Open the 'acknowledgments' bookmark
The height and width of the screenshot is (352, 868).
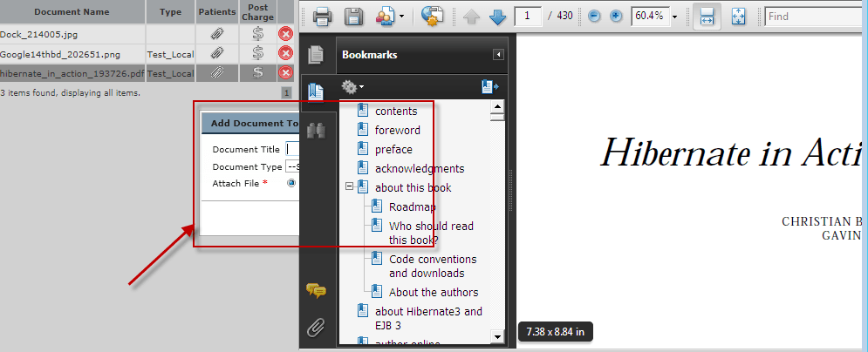point(420,169)
